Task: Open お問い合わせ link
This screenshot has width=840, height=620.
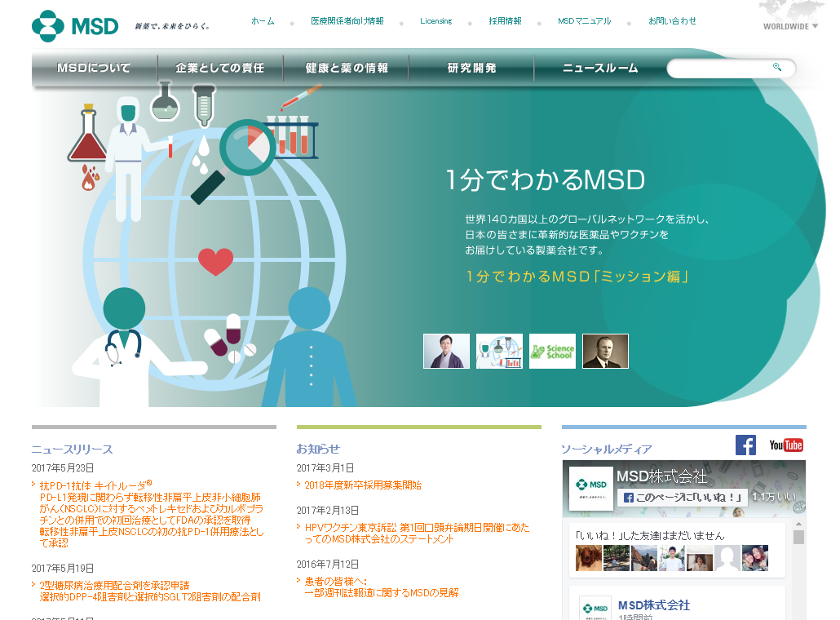Action: [672, 21]
